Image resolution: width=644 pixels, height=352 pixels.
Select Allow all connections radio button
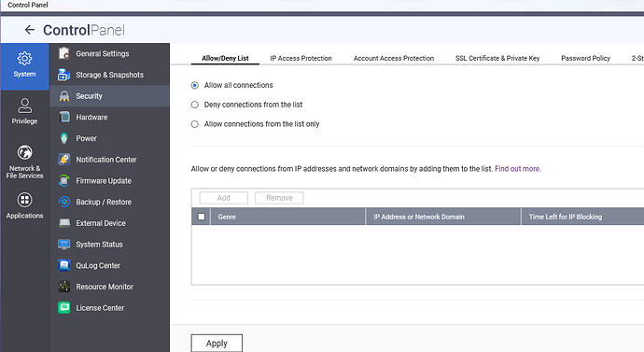195,86
